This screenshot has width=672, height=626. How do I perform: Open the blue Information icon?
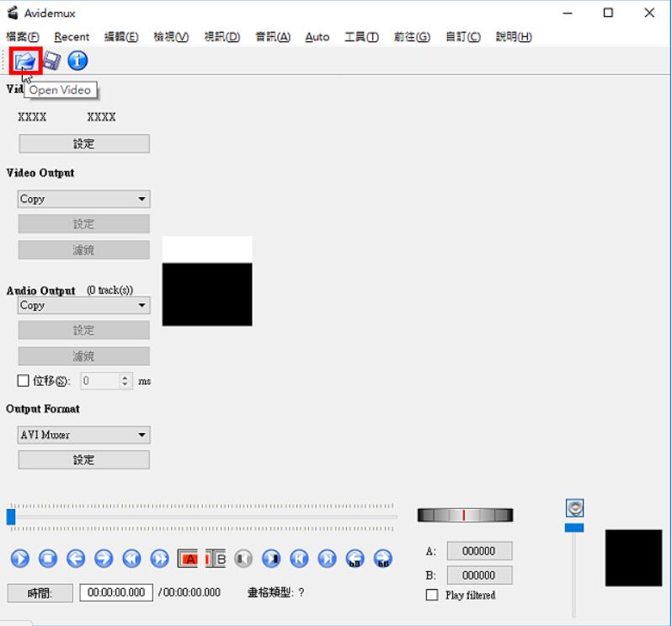coord(77,61)
